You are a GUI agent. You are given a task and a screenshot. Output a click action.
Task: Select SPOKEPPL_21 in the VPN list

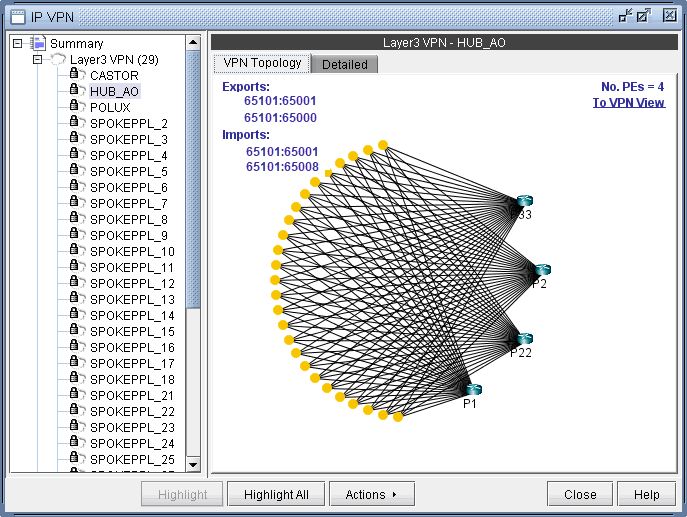click(132, 395)
